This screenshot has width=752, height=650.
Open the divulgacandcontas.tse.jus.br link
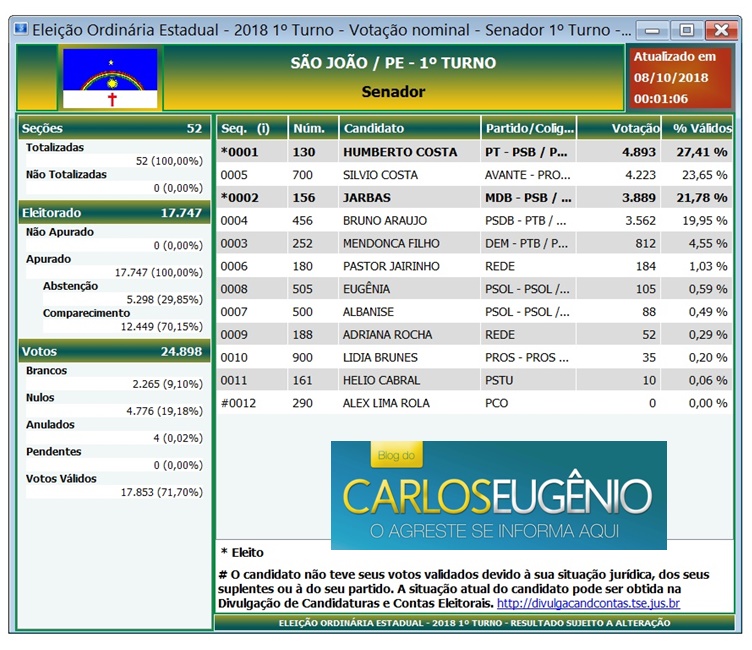(588, 603)
